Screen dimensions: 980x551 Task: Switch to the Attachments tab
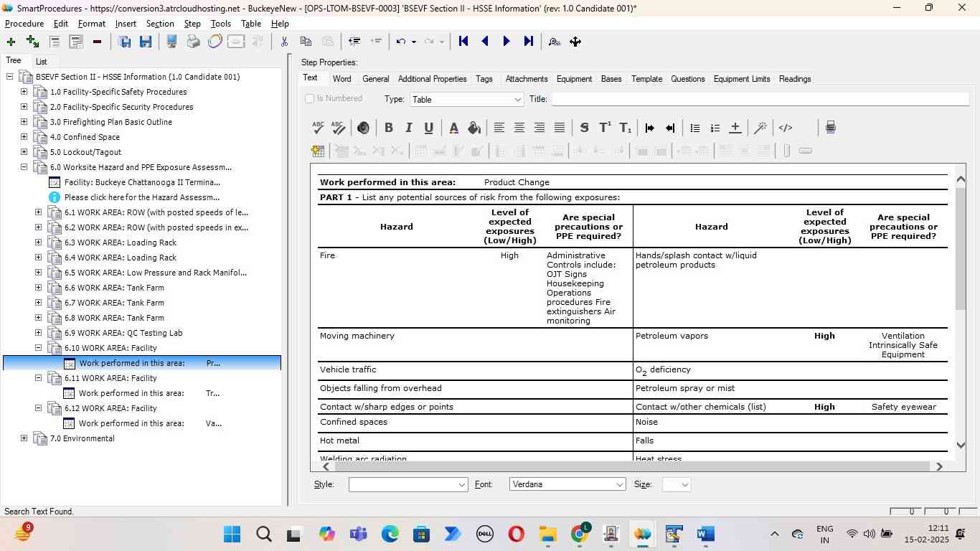(527, 79)
